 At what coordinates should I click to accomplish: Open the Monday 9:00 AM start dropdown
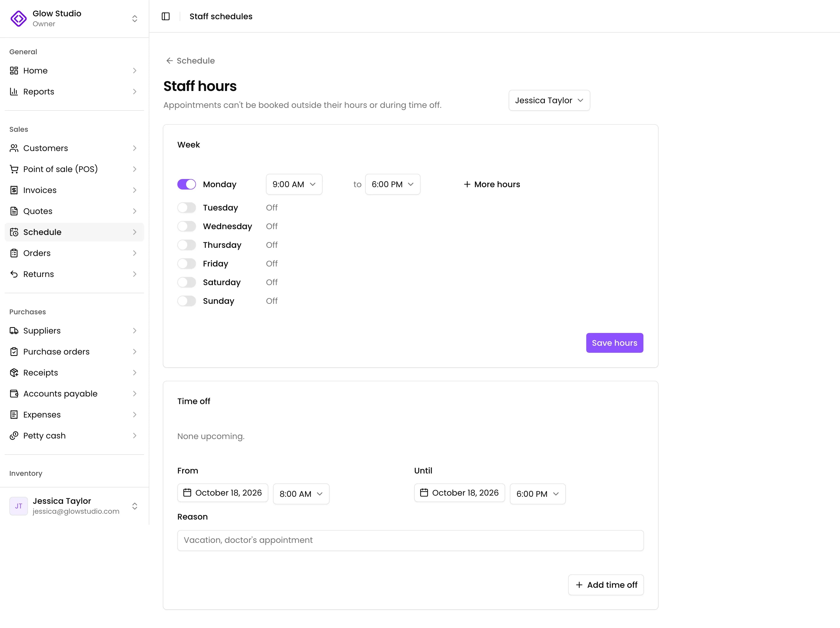tap(294, 184)
